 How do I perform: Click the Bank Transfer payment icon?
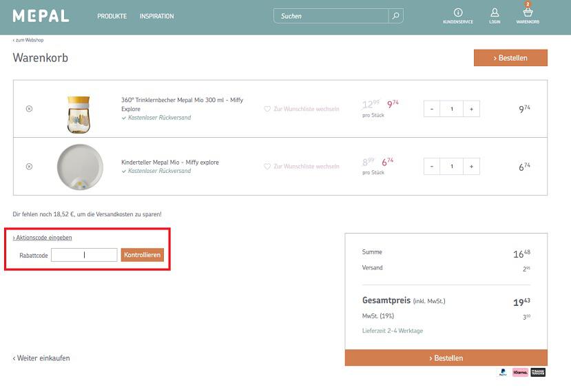[x=538, y=372]
